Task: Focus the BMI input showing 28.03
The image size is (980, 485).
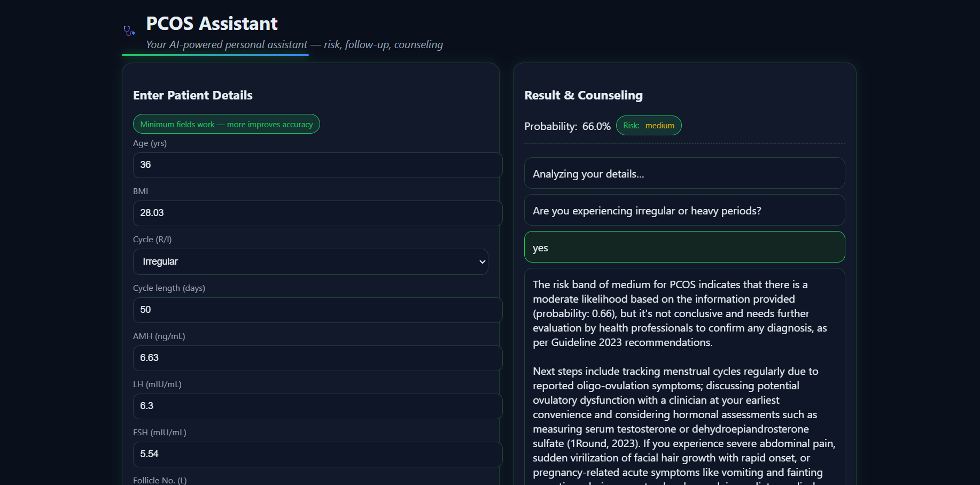Action: point(317,213)
